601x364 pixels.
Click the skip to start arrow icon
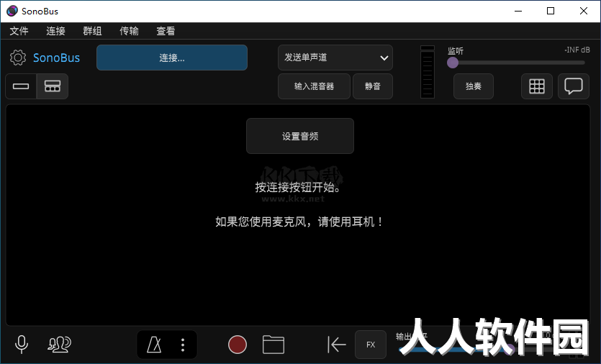pyautogui.click(x=337, y=345)
